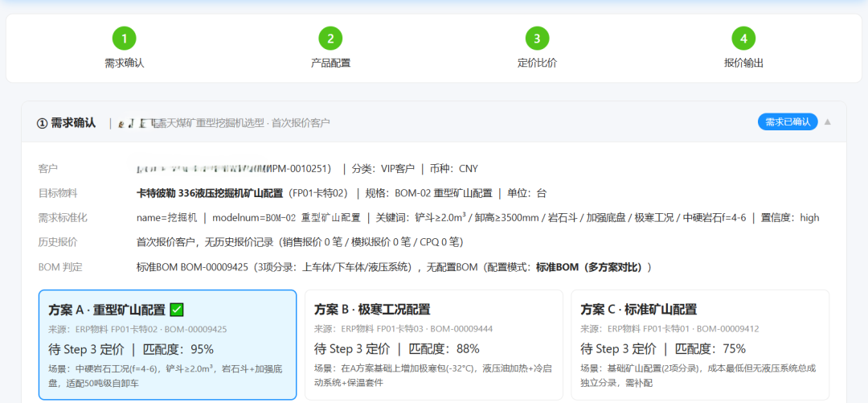Open the 产品配置 step label
Image resolution: width=868 pixels, height=403 pixels.
click(x=330, y=63)
